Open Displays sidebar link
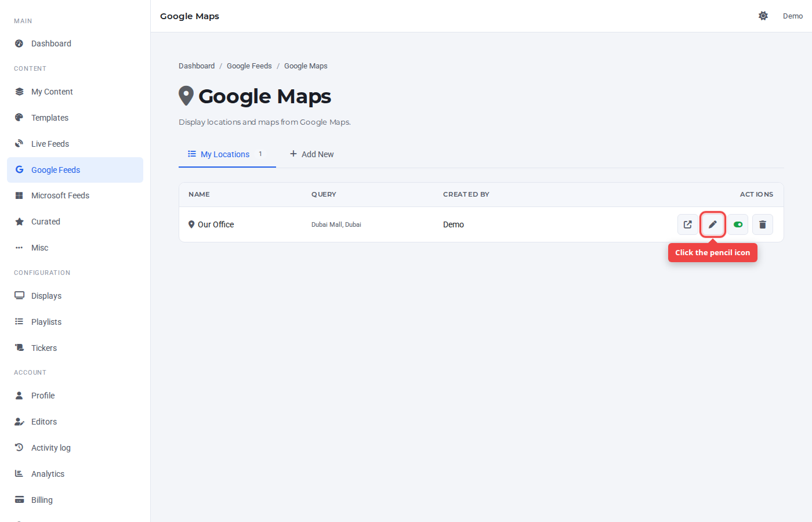The width and height of the screenshot is (812, 522). point(75,296)
